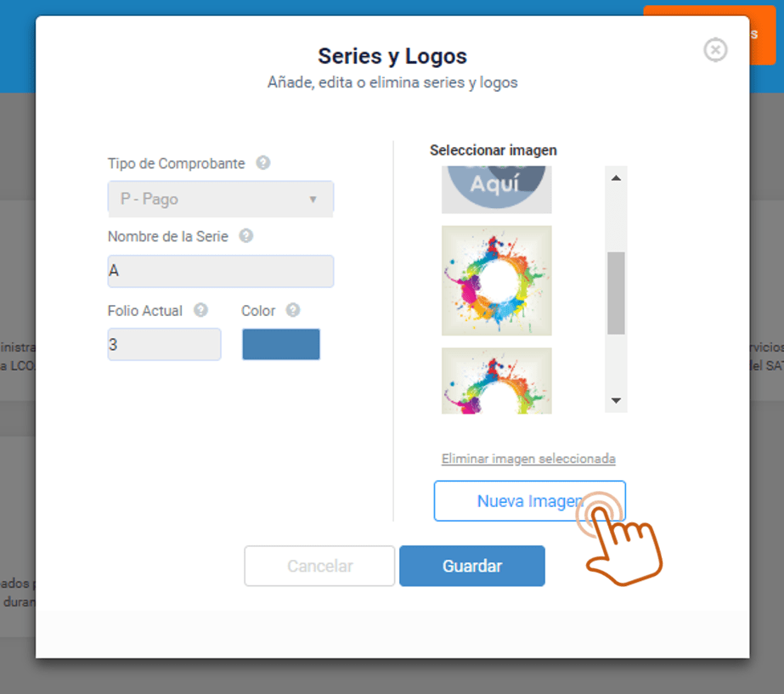The width and height of the screenshot is (784, 694).
Task: Click help icon beside Nombre de la Serie
Action: [245, 235]
